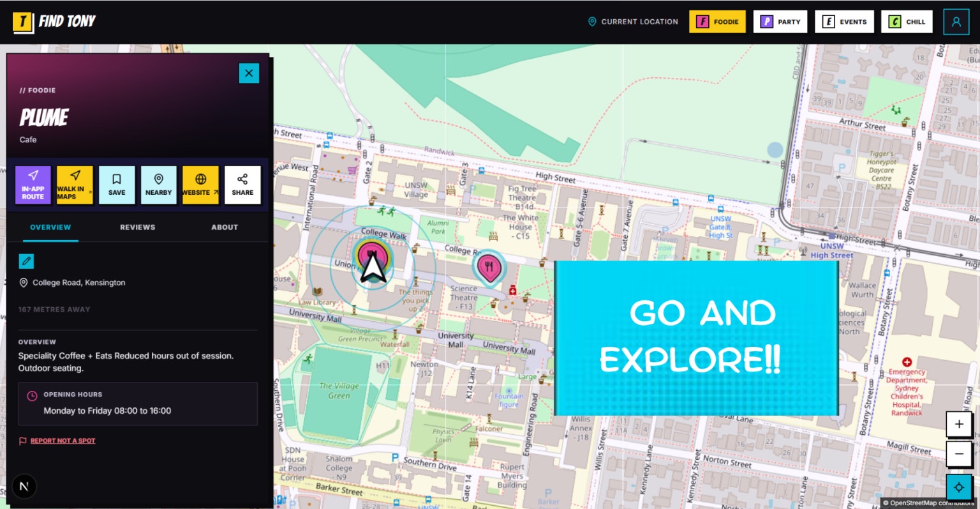Click the pencil edit icon
This screenshot has height=509, width=980.
click(26, 261)
